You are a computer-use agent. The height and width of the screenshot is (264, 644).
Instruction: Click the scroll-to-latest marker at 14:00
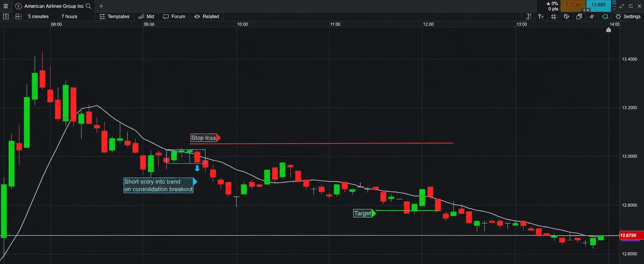point(608,30)
